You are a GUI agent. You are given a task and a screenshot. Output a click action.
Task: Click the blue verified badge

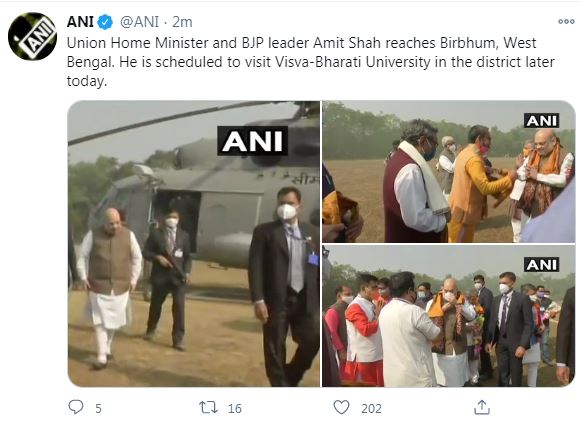(x=105, y=22)
